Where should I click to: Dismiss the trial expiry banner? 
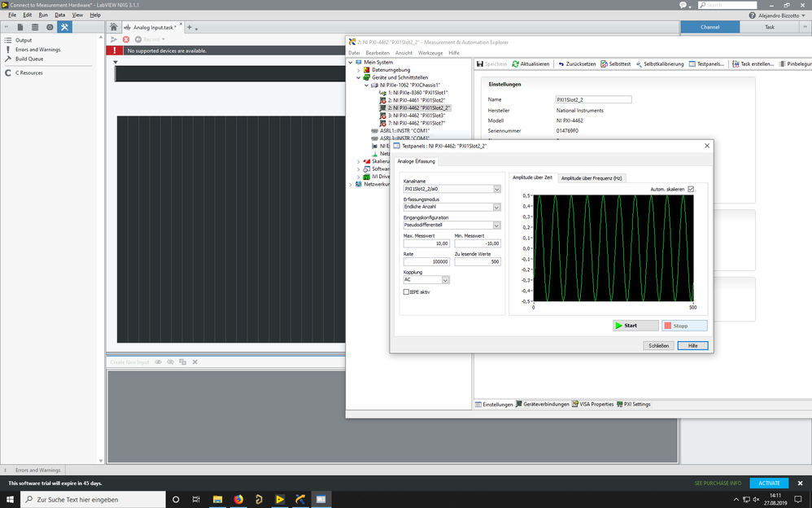[x=800, y=483]
